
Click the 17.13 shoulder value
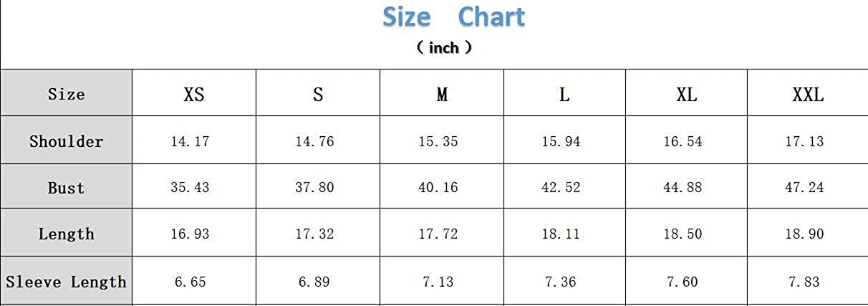click(x=804, y=141)
